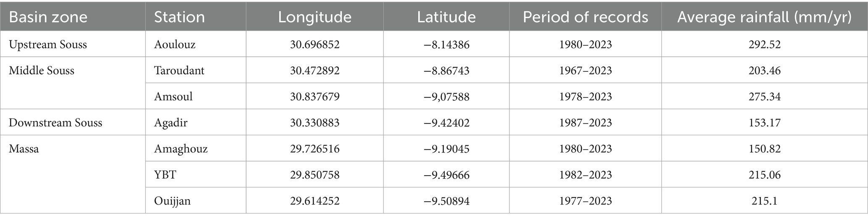868x221 pixels.
Task: Click the Latitude column header
Action: (x=446, y=17)
